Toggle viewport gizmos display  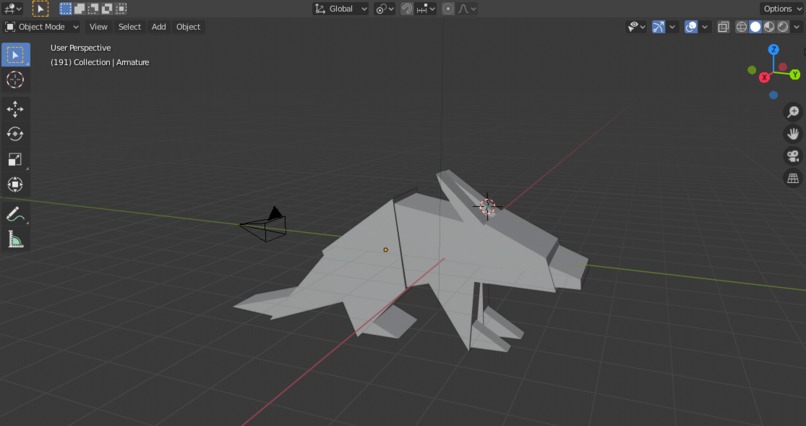(x=658, y=27)
